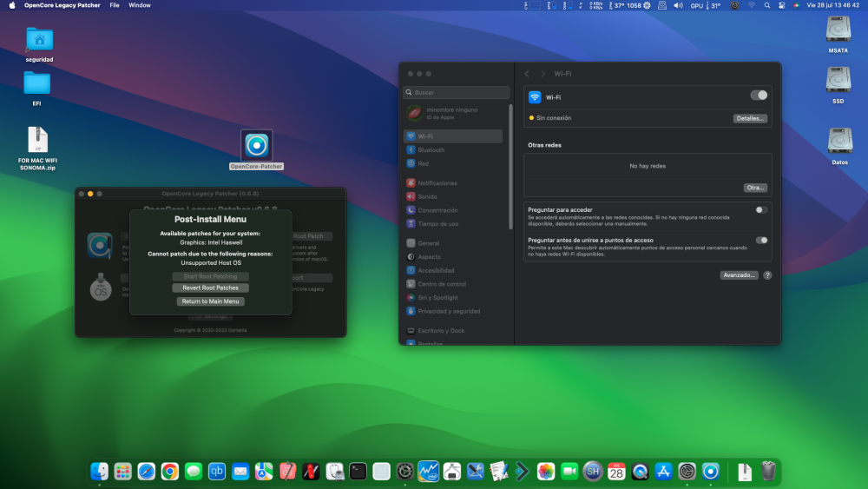This screenshot has width=868, height=489.
Task: Click the Buscar search field
Action: [457, 92]
